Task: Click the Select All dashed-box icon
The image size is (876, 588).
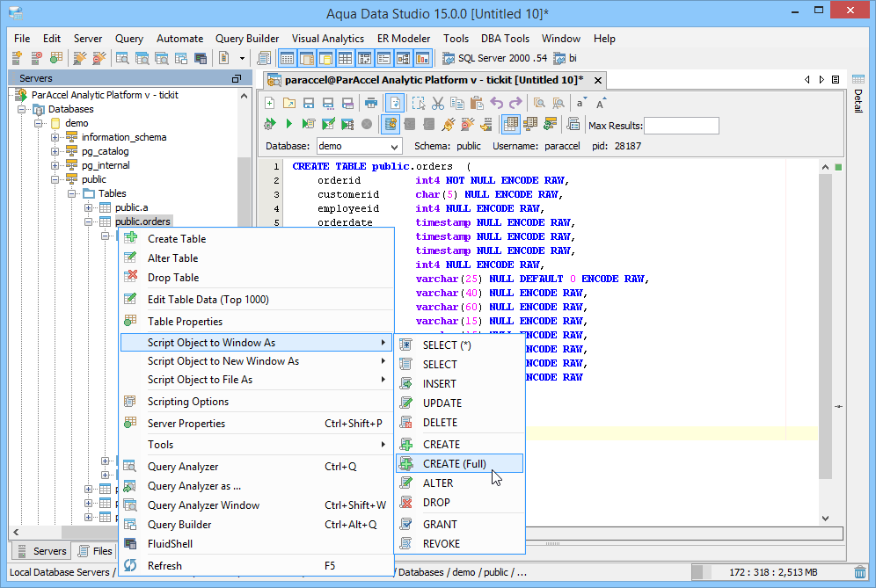Action: pyautogui.click(x=419, y=104)
